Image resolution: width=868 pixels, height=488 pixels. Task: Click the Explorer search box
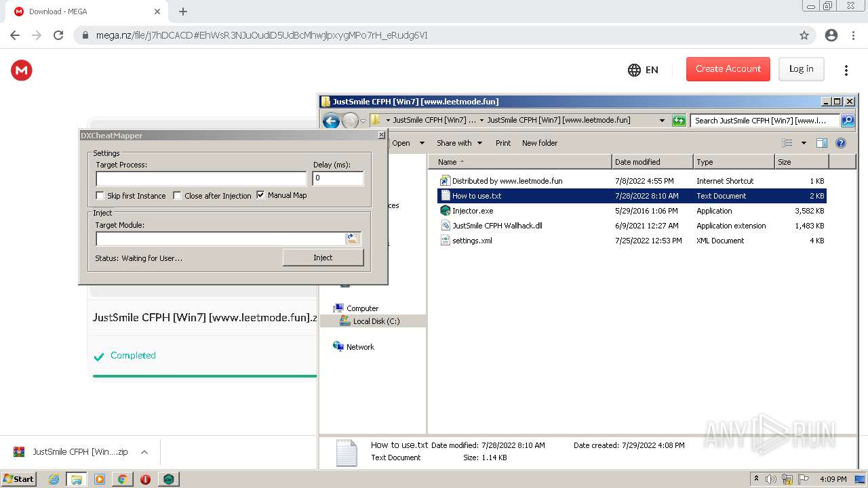tap(766, 121)
